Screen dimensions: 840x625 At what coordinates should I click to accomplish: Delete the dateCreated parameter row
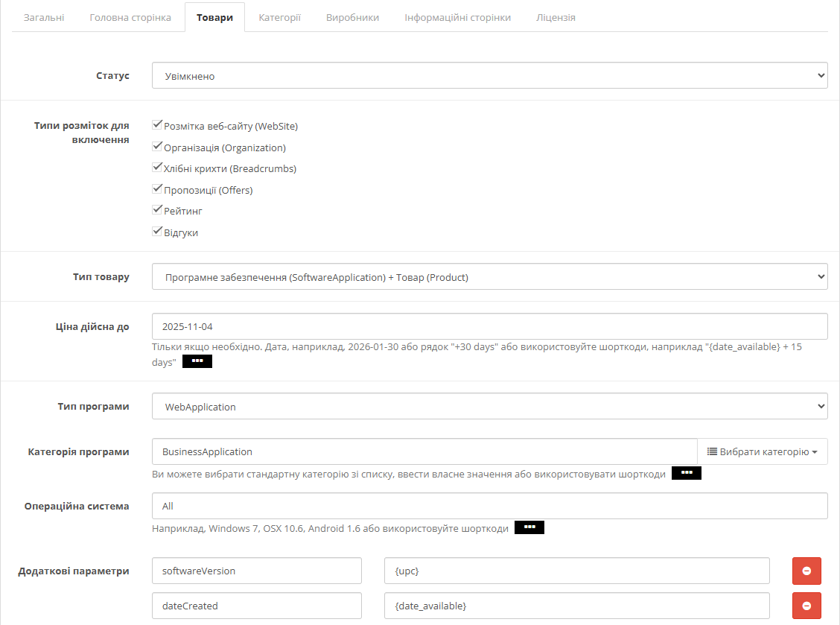pos(806,606)
